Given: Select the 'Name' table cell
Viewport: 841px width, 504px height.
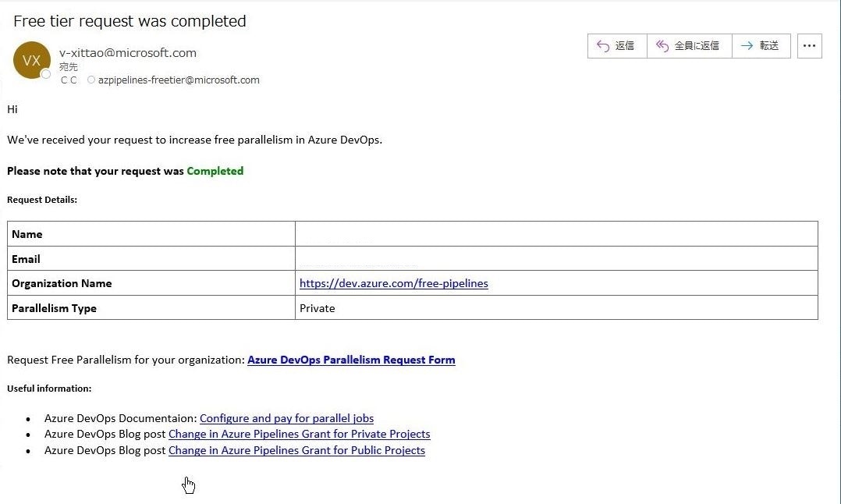Looking at the screenshot, I should pos(151,234).
